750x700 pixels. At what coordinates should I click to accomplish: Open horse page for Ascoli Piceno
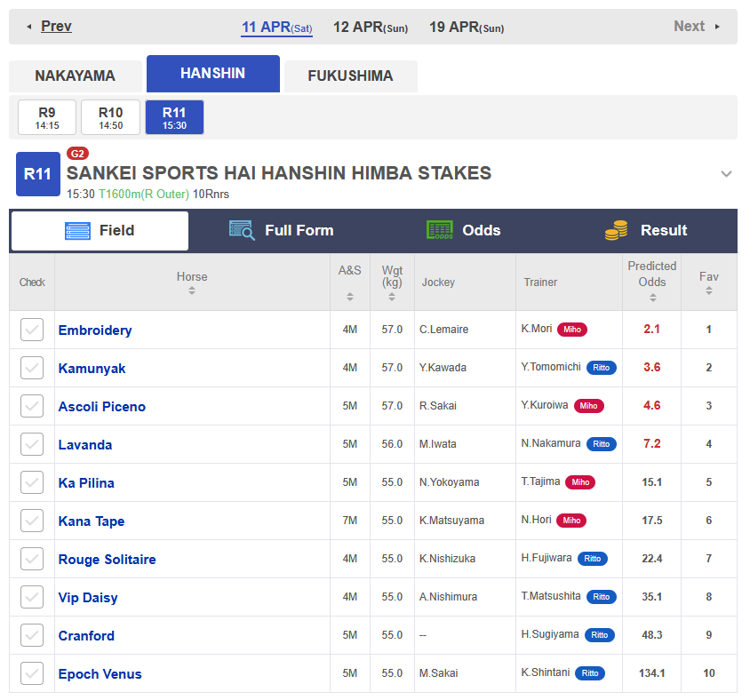click(102, 407)
